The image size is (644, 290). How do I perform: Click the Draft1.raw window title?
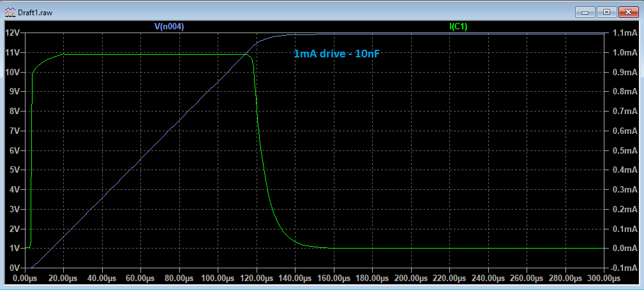point(35,12)
